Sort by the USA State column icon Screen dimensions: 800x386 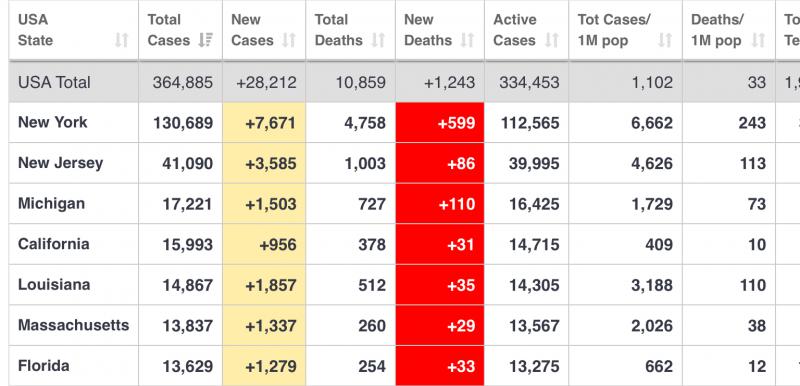pyautogui.click(x=121, y=40)
